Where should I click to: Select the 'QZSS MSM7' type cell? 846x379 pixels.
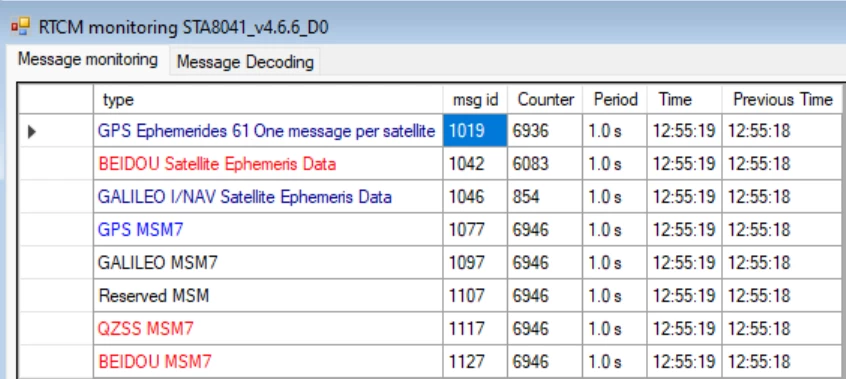point(268,328)
